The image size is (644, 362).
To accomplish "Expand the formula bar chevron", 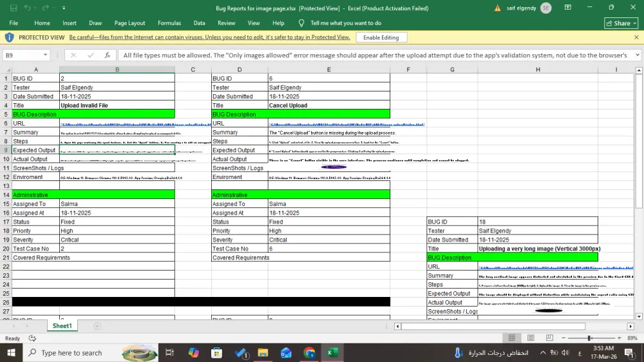I will pos(638,55).
